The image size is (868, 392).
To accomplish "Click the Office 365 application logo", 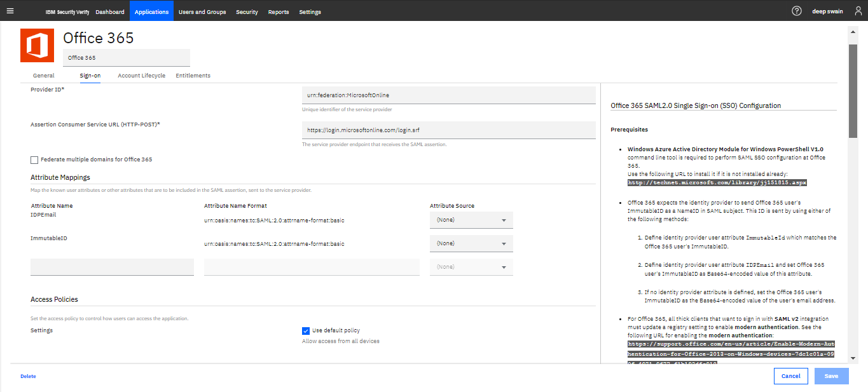I will tap(38, 45).
